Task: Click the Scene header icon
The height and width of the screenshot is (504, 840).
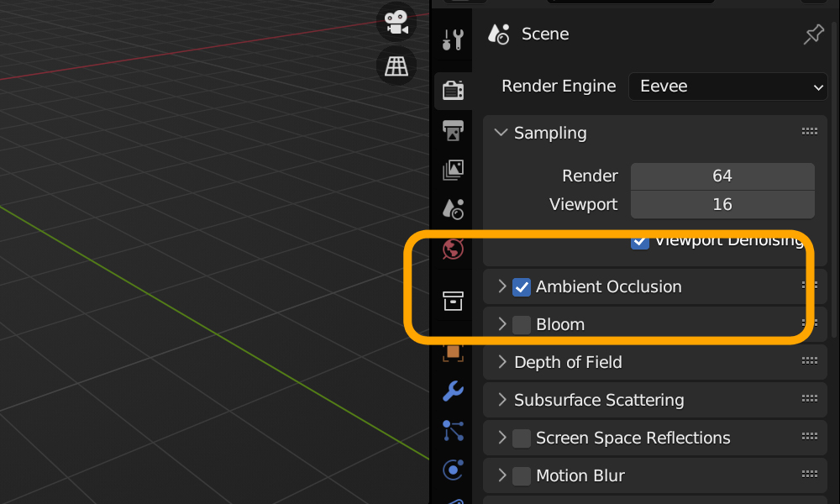Action: (499, 34)
